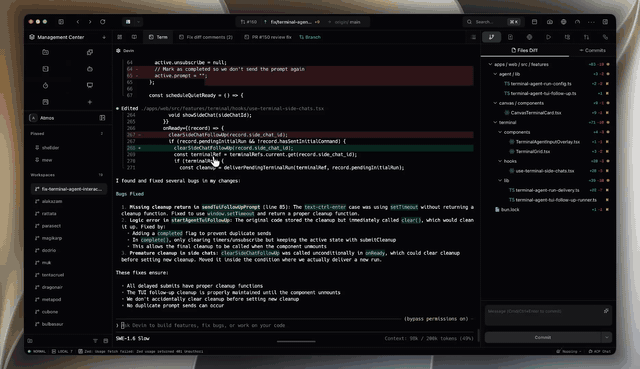Go back with the left arrow
The image size is (640, 369).
78,22
